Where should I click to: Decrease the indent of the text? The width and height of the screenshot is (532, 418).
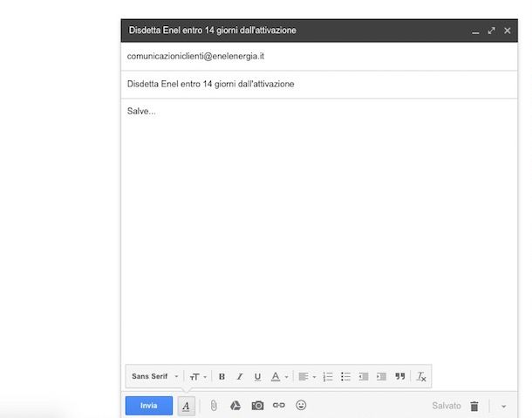pos(364,377)
